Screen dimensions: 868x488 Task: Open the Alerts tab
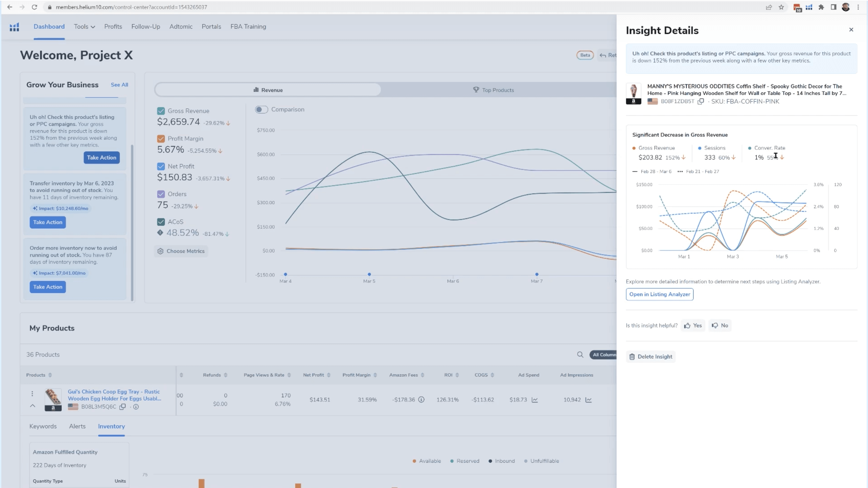click(77, 426)
